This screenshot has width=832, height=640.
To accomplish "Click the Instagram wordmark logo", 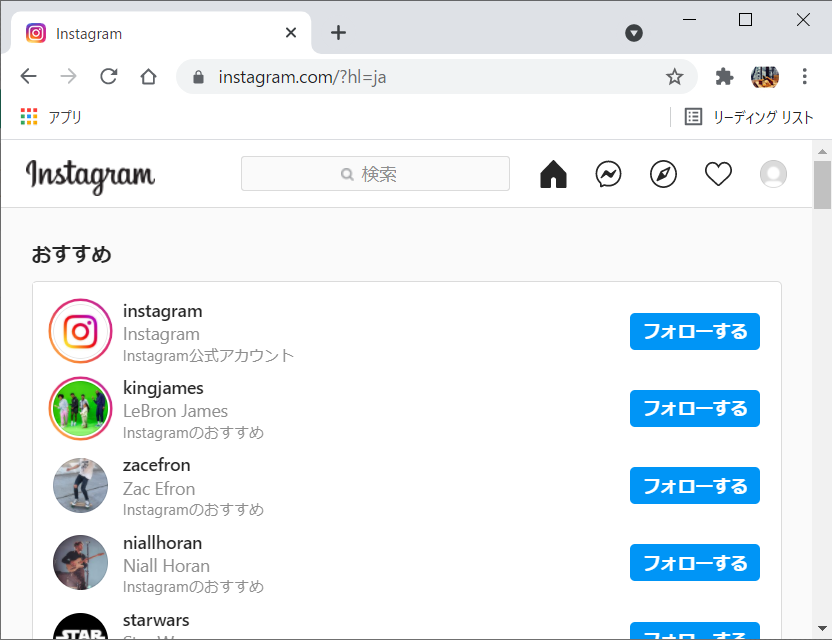I will (90, 176).
